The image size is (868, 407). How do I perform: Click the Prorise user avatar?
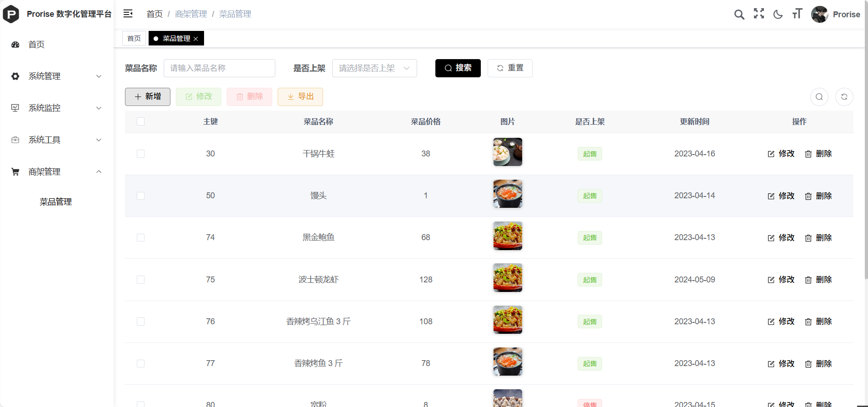[819, 15]
